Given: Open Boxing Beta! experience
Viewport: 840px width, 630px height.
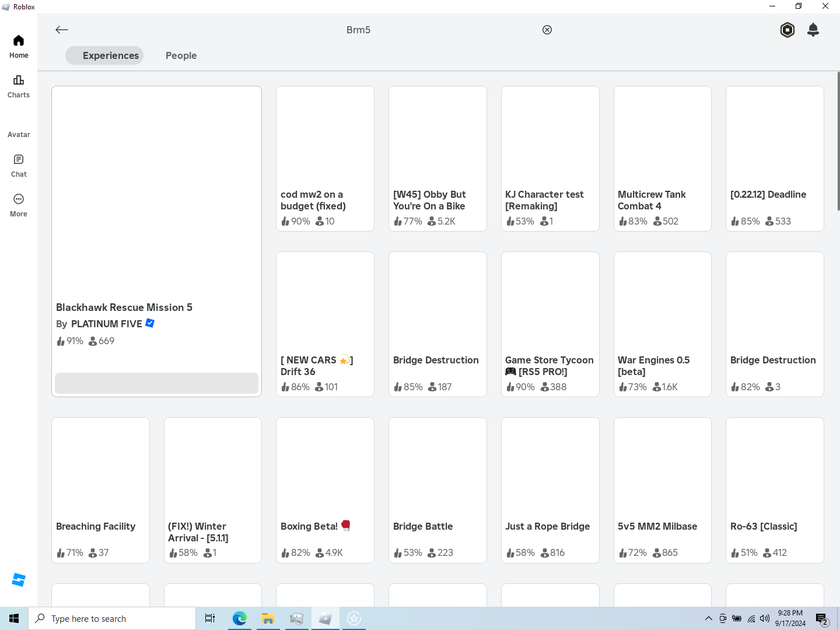Looking at the screenshot, I should [x=325, y=490].
